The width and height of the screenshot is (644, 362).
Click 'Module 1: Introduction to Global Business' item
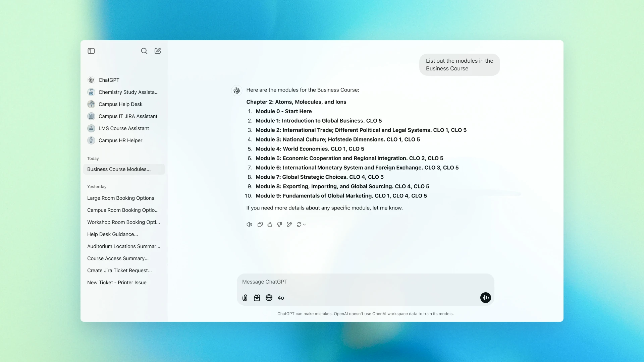(319, 121)
